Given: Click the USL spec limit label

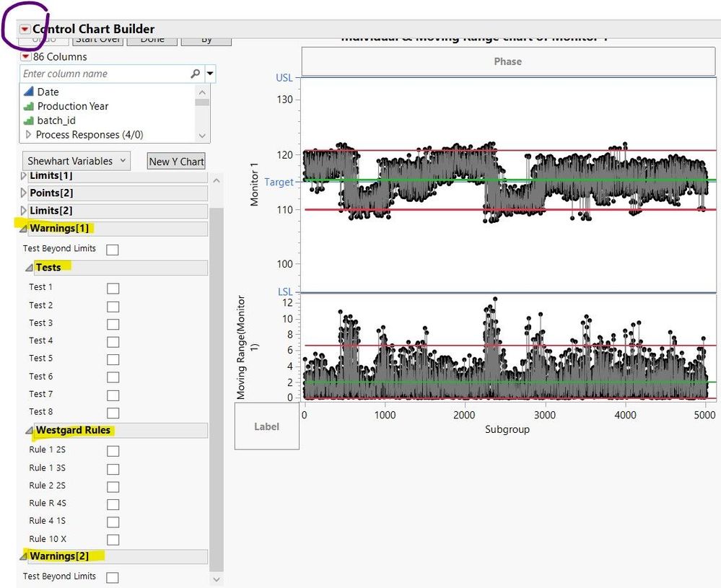Looking at the screenshot, I should click(284, 78).
